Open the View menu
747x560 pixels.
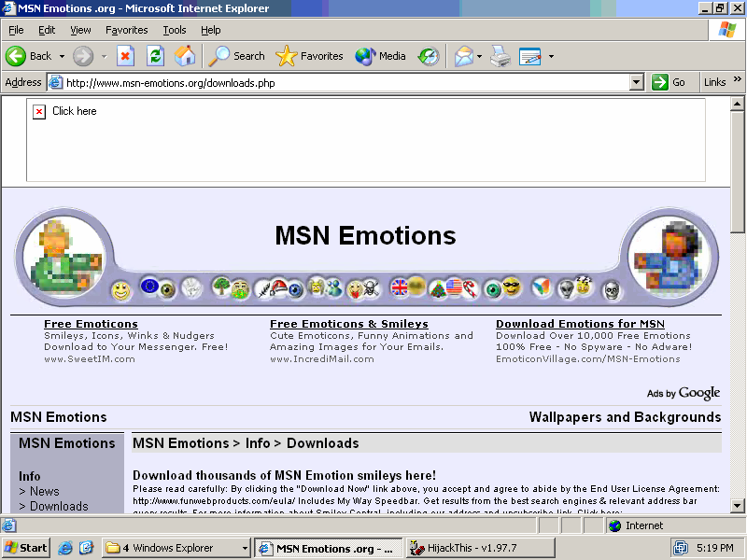point(80,30)
